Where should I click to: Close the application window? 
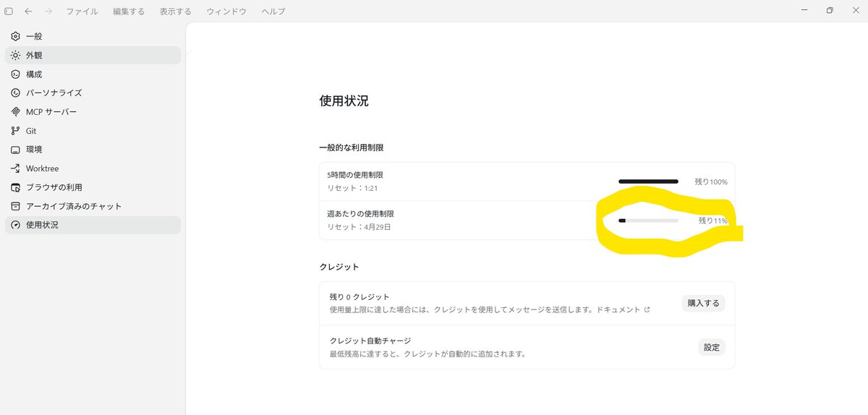coord(854,10)
